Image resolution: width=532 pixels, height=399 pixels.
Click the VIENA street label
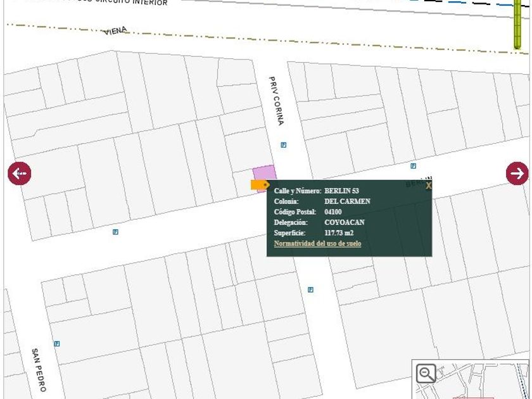click(x=115, y=30)
